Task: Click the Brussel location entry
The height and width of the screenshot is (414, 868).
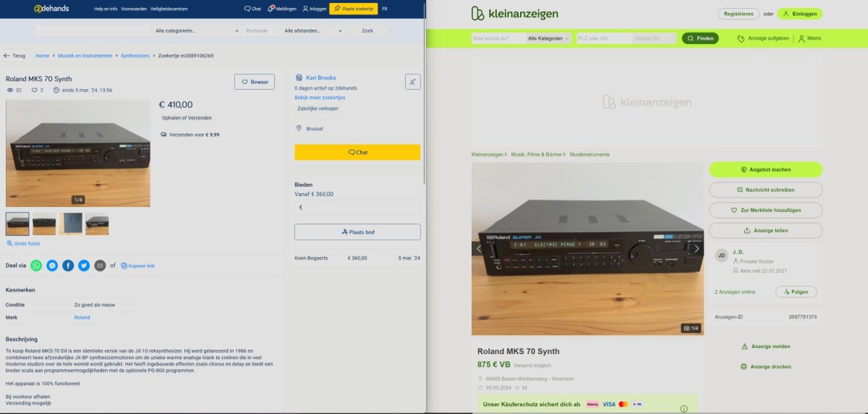Action: click(310, 128)
